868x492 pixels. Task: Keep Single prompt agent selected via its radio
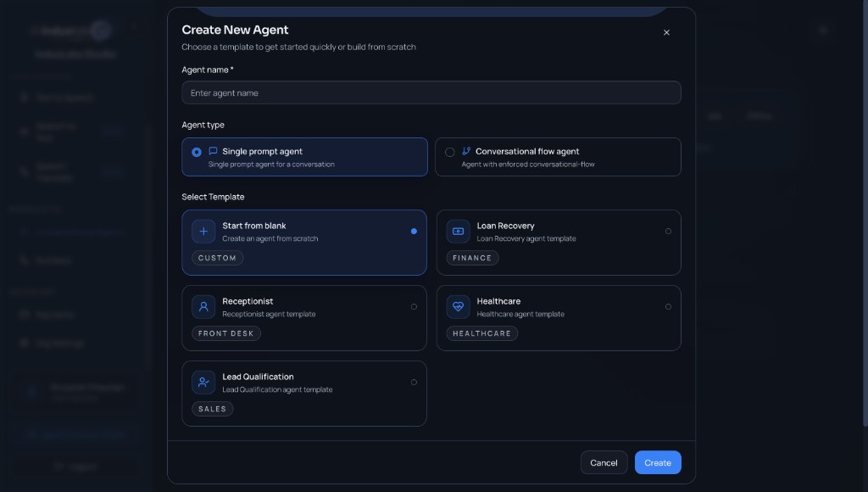click(196, 152)
